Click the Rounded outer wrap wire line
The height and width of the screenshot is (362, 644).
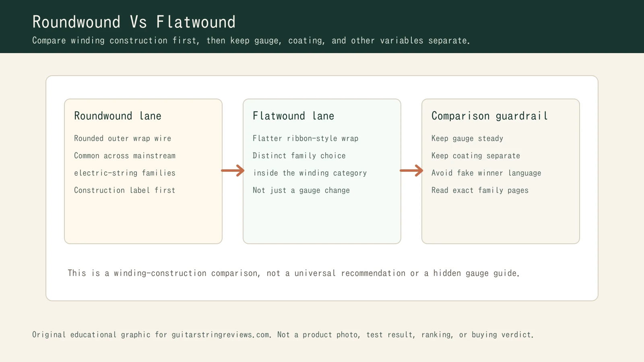[x=122, y=138]
